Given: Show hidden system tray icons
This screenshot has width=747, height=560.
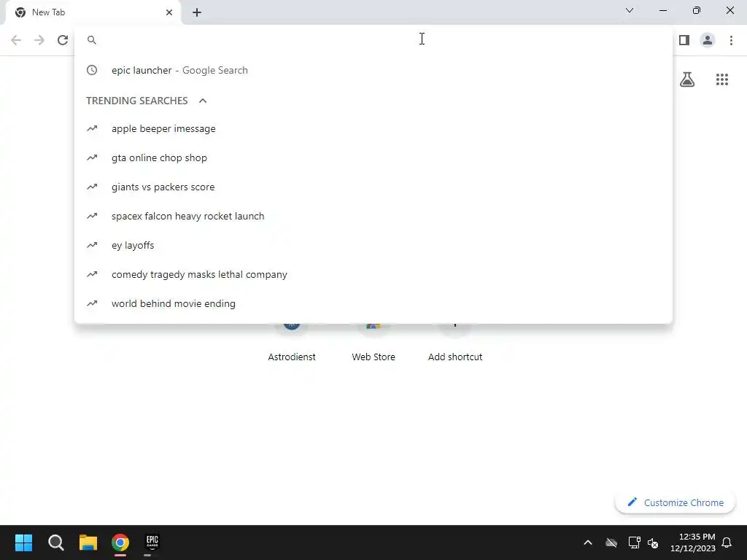Looking at the screenshot, I should point(588,542).
